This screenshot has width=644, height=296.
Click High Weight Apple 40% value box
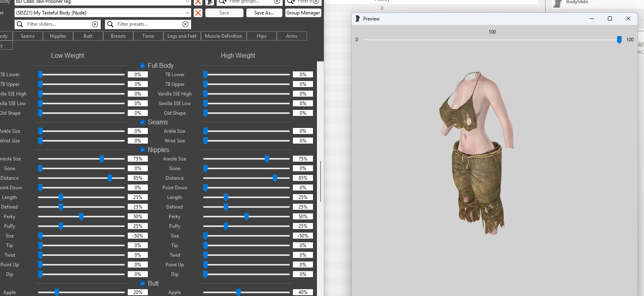(x=303, y=292)
